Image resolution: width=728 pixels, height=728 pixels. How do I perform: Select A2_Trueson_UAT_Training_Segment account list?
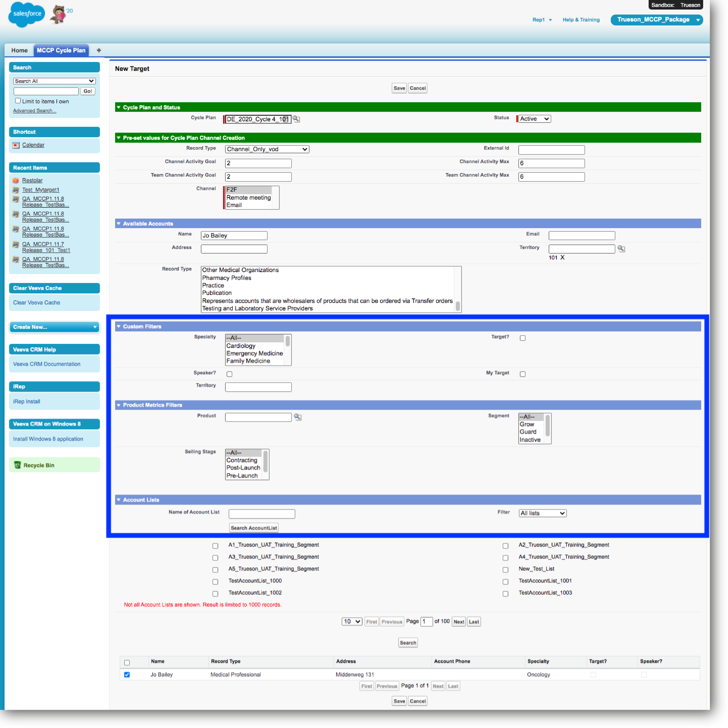point(505,546)
